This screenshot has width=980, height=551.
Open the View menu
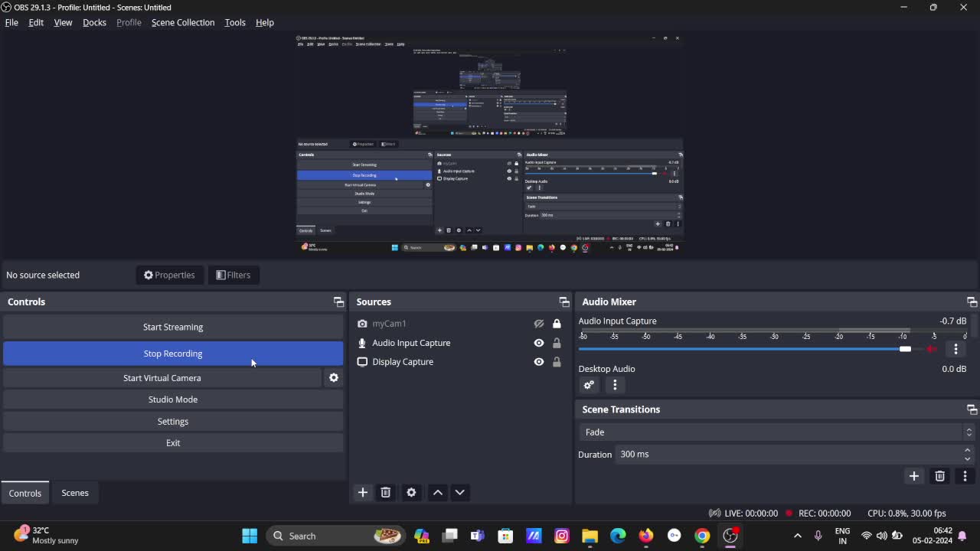pos(63,22)
